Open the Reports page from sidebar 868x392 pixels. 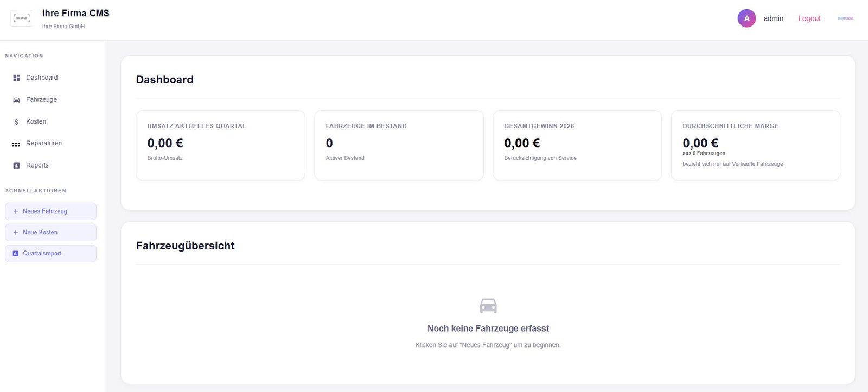tap(53, 165)
